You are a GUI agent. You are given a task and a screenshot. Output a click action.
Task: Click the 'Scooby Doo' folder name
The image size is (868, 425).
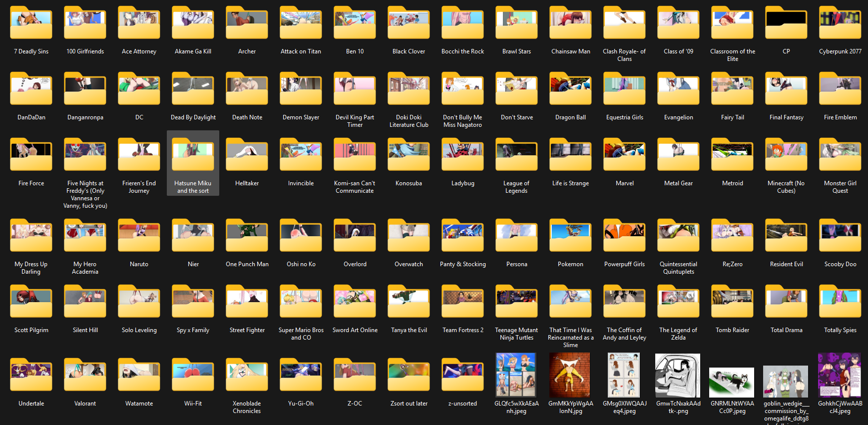[x=840, y=264]
